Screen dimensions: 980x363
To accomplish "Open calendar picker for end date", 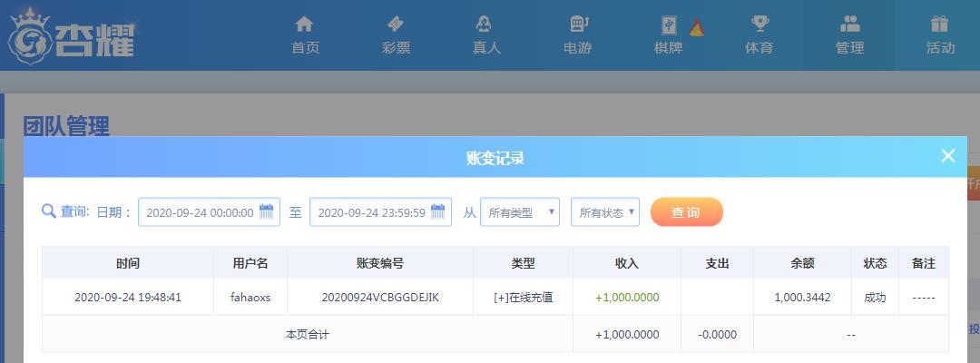I will coord(437,211).
